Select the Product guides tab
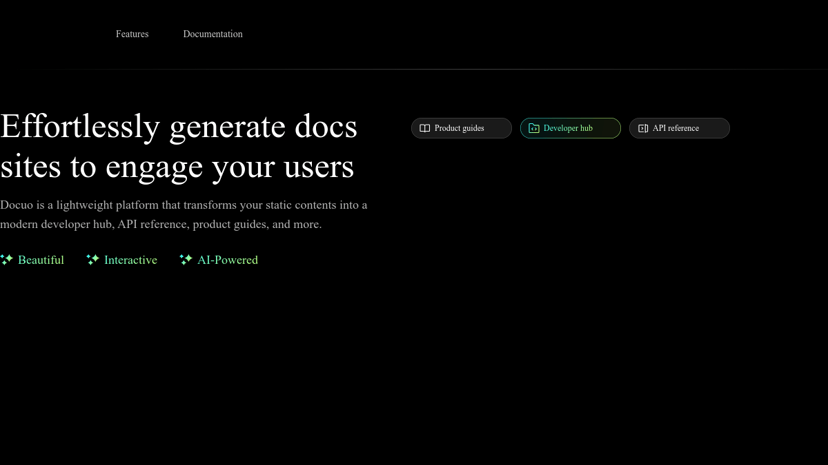Image resolution: width=828 pixels, height=465 pixels. 461,128
